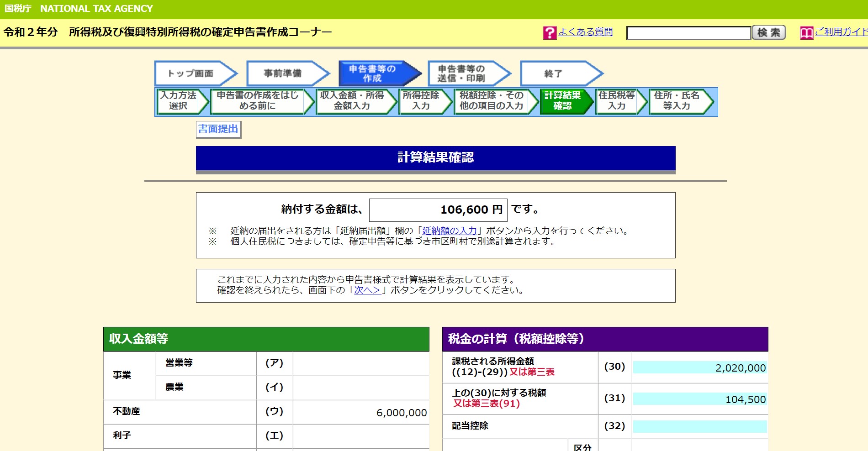Click the 延納額の入力 link

(x=449, y=231)
